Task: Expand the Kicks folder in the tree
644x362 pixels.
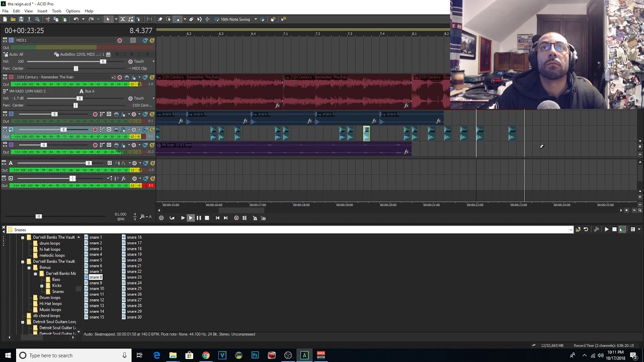Action: click(x=42, y=286)
